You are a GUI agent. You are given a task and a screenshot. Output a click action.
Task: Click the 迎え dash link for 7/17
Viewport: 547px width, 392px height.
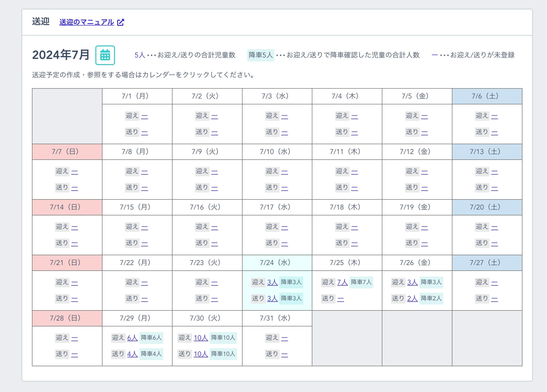(x=285, y=227)
